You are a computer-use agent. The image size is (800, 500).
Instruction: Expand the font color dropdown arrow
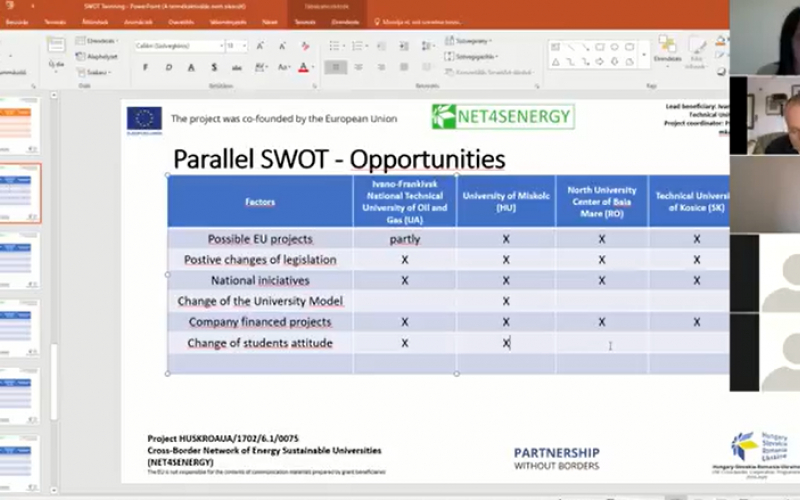click(312, 67)
